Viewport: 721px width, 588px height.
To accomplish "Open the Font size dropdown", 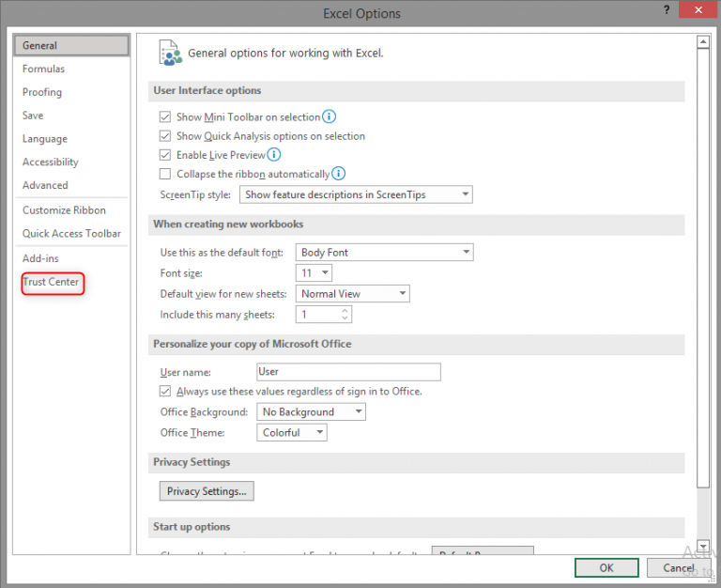I will pos(314,273).
